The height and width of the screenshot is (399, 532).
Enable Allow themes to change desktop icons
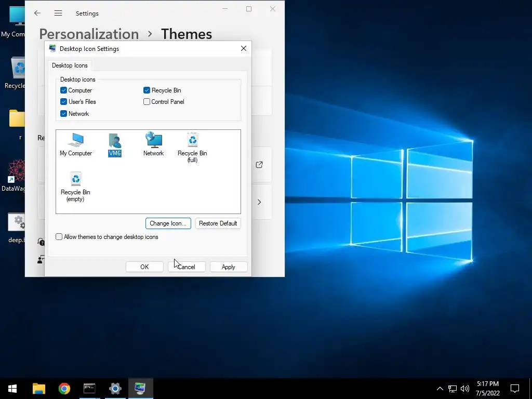(x=59, y=237)
